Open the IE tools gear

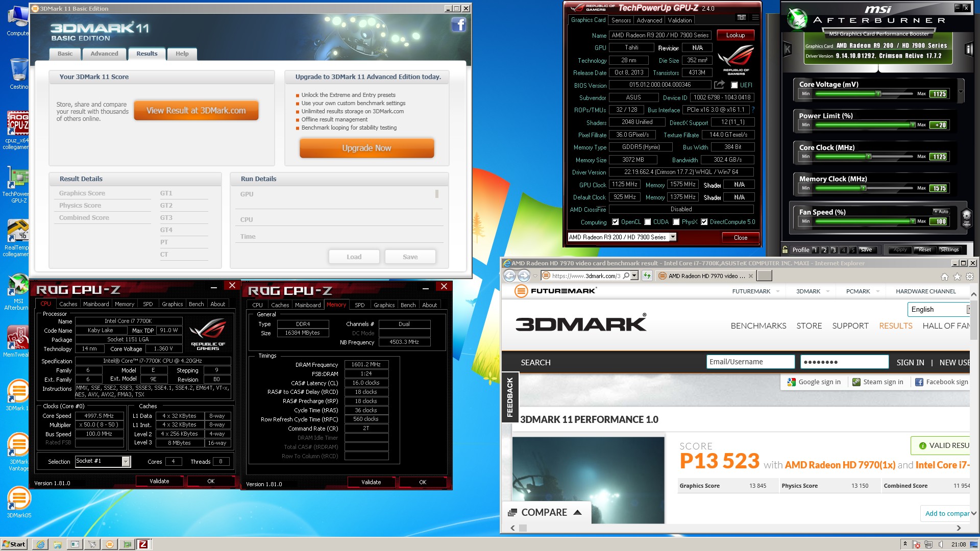[x=970, y=277]
